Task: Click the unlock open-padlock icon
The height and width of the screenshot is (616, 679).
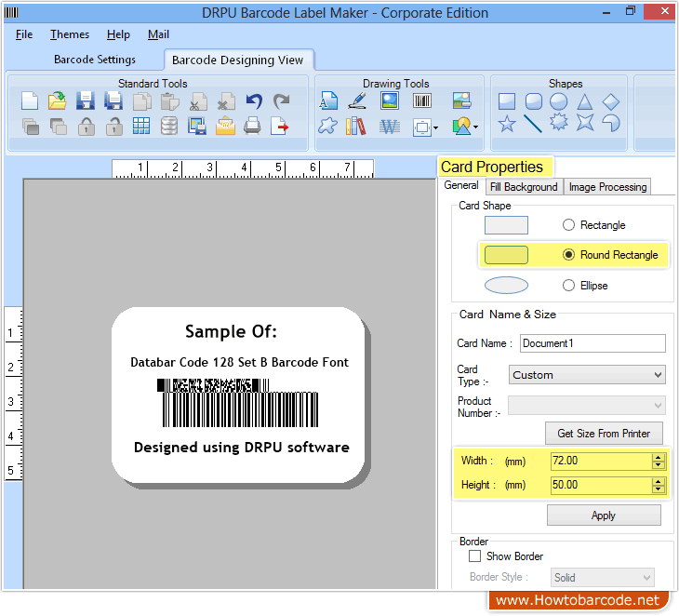Action: coord(113,127)
